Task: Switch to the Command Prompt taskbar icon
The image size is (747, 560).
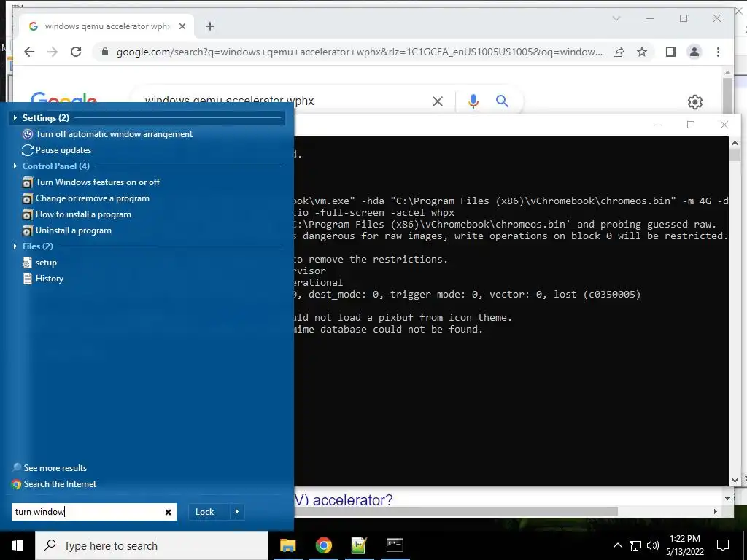Action: [x=395, y=545]
